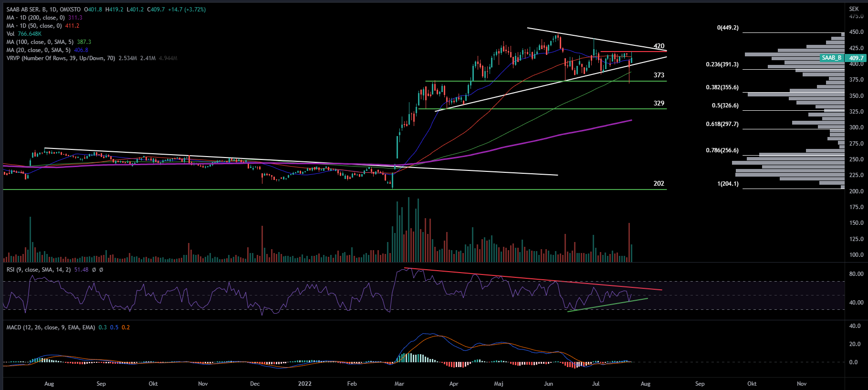Select the MA 200 indicator legend
The width and height of the screenshot is (868, 390).
[x=36, y=18]
